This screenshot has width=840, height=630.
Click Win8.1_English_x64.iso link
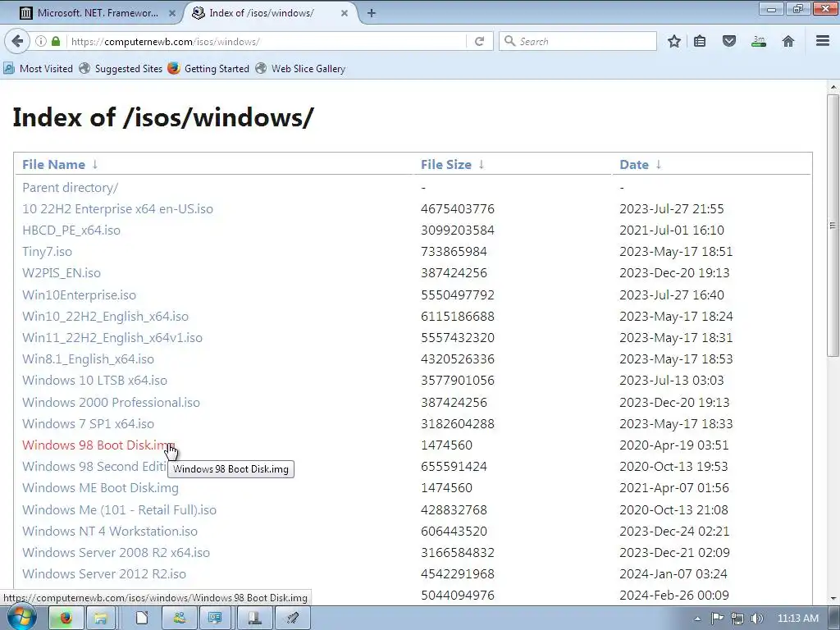pyautogui.click(x=88, y=359)
